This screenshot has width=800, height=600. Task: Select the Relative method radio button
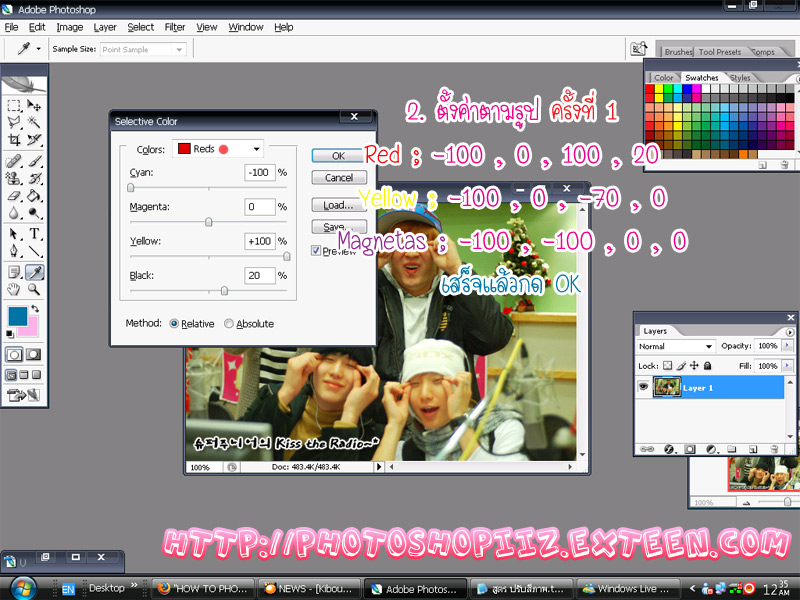pyautogui.click(x=174, y=323)
